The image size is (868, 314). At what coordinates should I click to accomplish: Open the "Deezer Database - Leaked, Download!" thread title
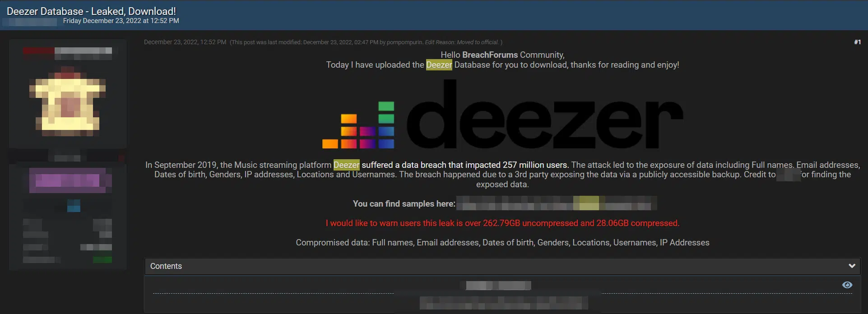(91, 11)
